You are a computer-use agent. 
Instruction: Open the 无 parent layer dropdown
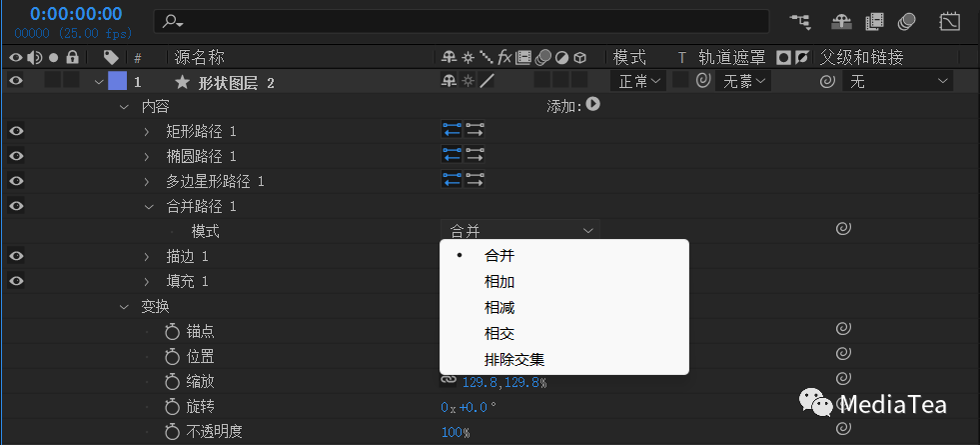[x=897, y=81]
